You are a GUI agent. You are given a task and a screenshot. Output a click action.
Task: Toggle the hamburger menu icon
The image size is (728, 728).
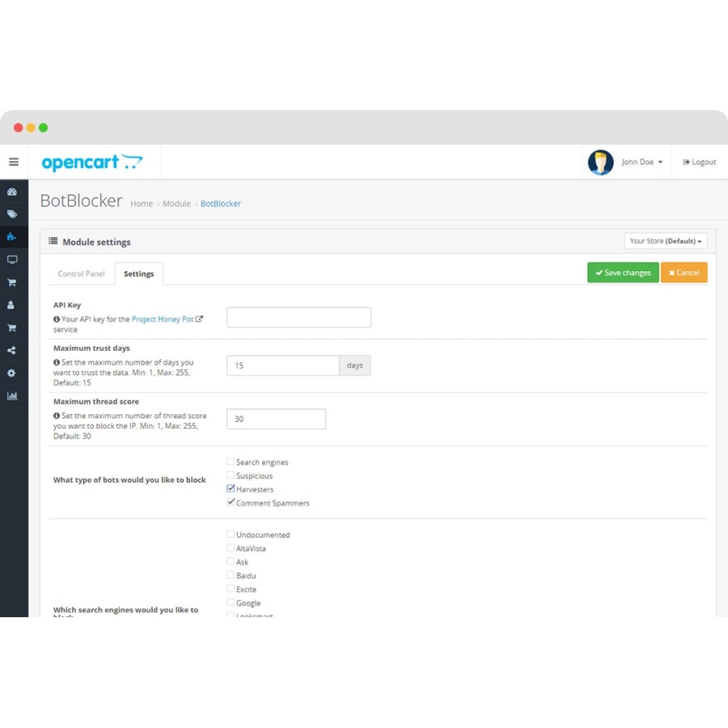[x=14, y=162]
